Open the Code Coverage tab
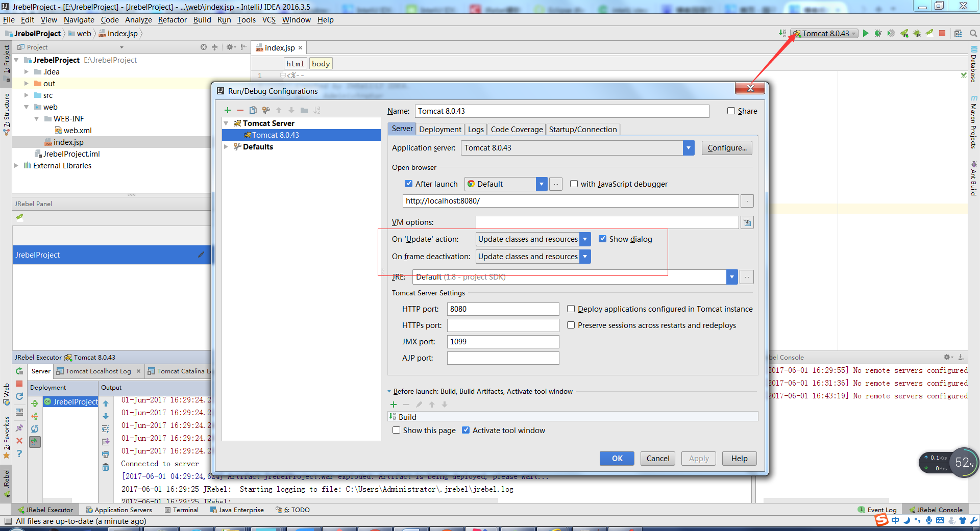 coord(517,130)
